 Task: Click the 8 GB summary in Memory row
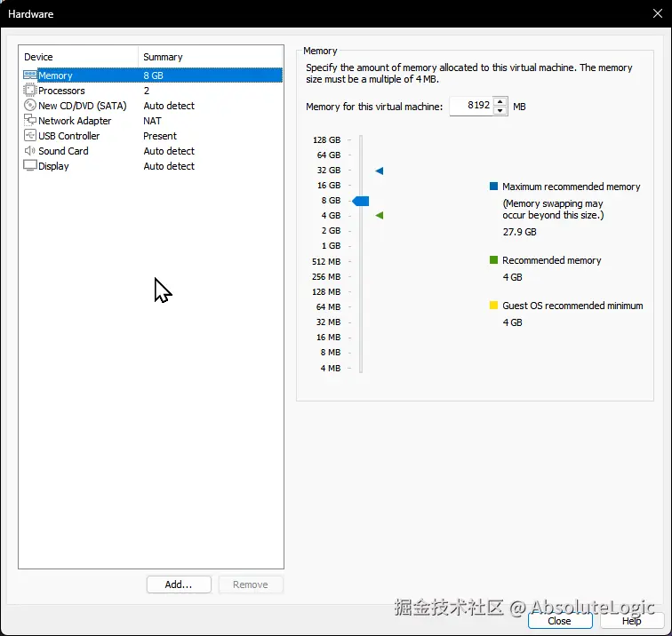tap(153, 76)
